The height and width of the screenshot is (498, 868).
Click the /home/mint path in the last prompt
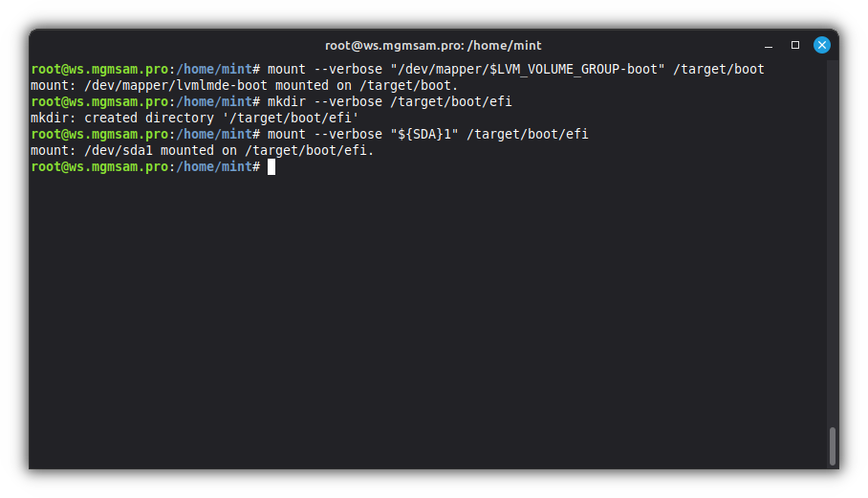coord(214,166)
